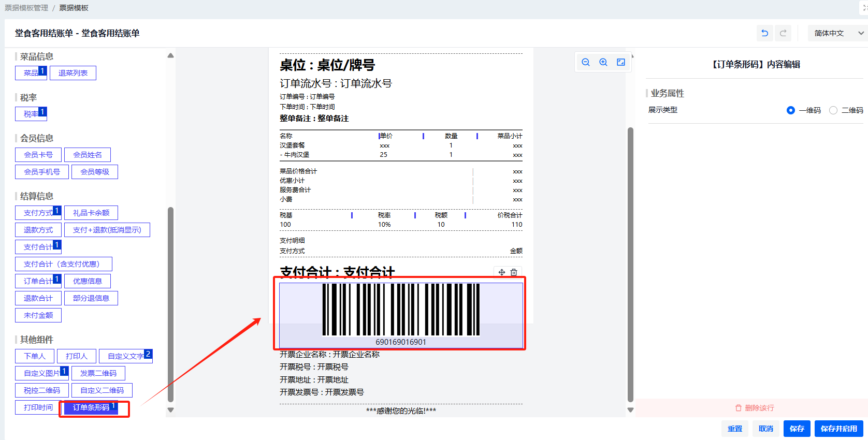Image resolution: width=868 pixels, height=440 pixels.
Task: Open the 简体中文 language dropdown
Action: coord(837,33)
